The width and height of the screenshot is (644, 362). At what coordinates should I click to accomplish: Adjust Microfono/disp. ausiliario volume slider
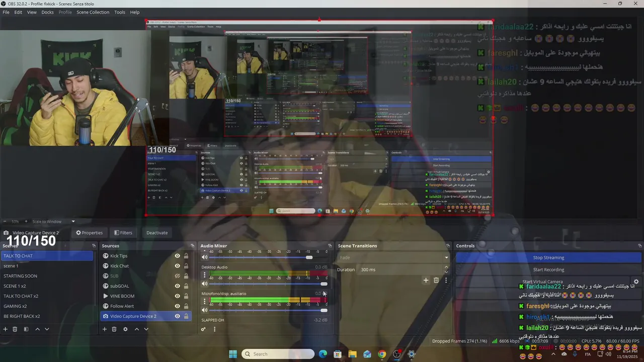coord(324,310)
